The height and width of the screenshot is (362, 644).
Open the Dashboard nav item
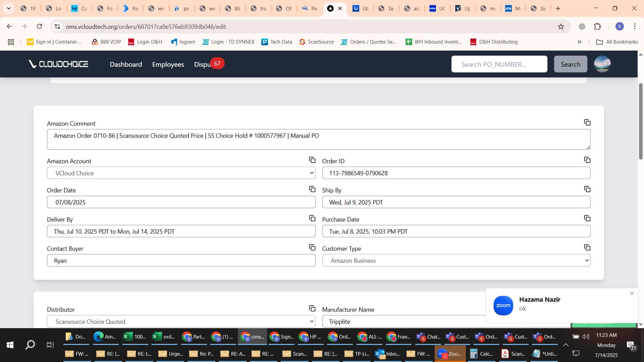point(126,64)
